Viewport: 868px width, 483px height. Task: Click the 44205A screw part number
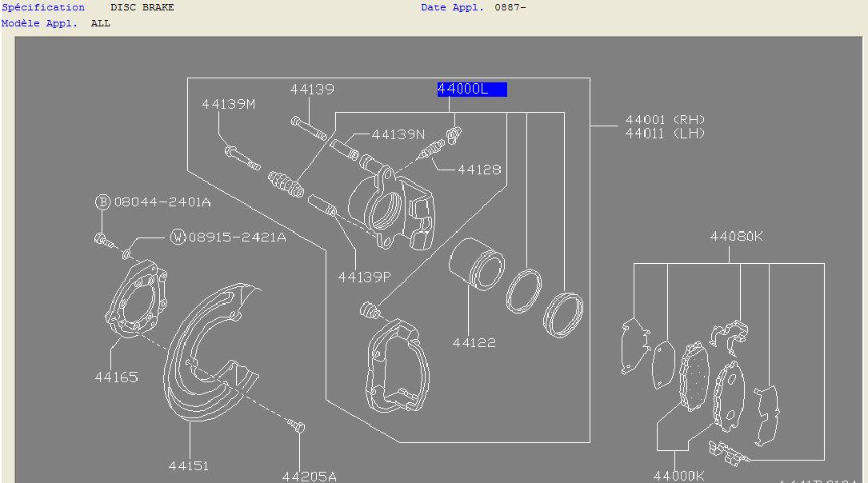pos(309,477)
